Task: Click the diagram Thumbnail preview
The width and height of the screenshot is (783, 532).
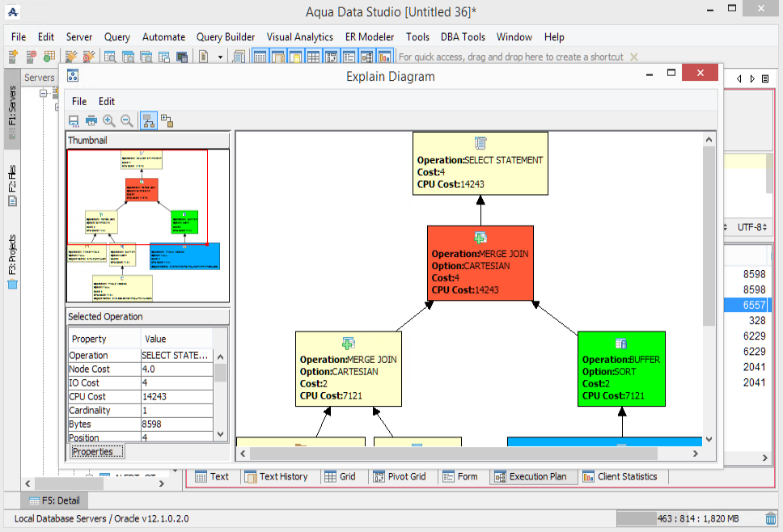Action: coord(148,226)
